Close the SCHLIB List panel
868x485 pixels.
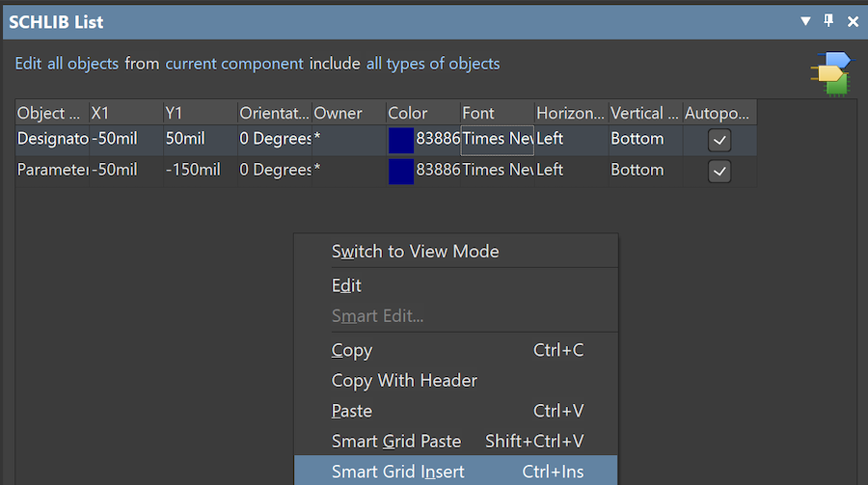coord(854,21)
